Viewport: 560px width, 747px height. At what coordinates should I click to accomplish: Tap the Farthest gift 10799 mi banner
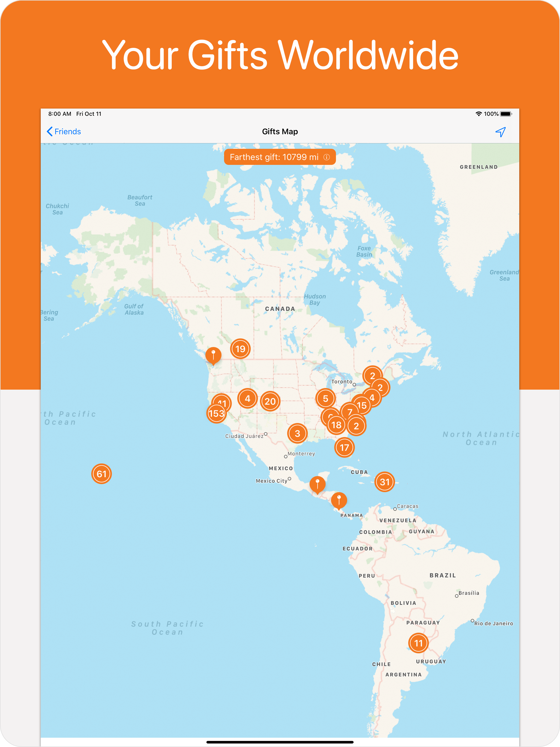pos(280,157)
